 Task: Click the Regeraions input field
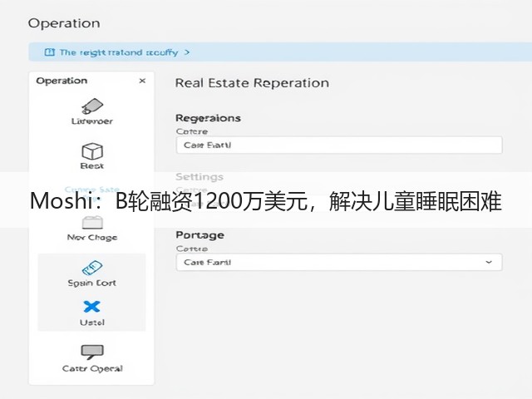[x=339, y=145]
